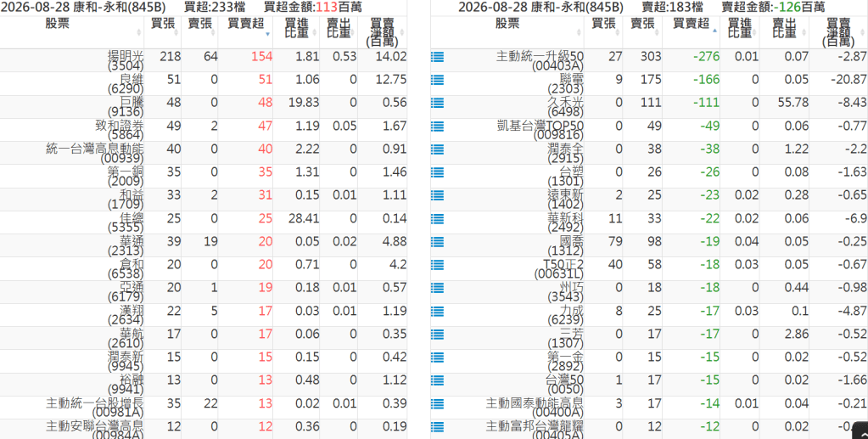
Task: Click 買進比重 28.41 in 佳總 row
Action: 304,218
